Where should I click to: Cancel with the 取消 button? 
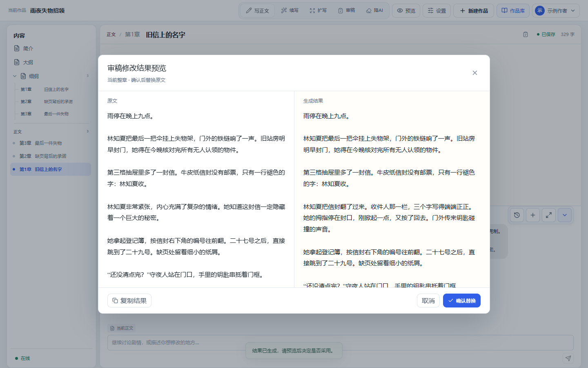[428, 301]
